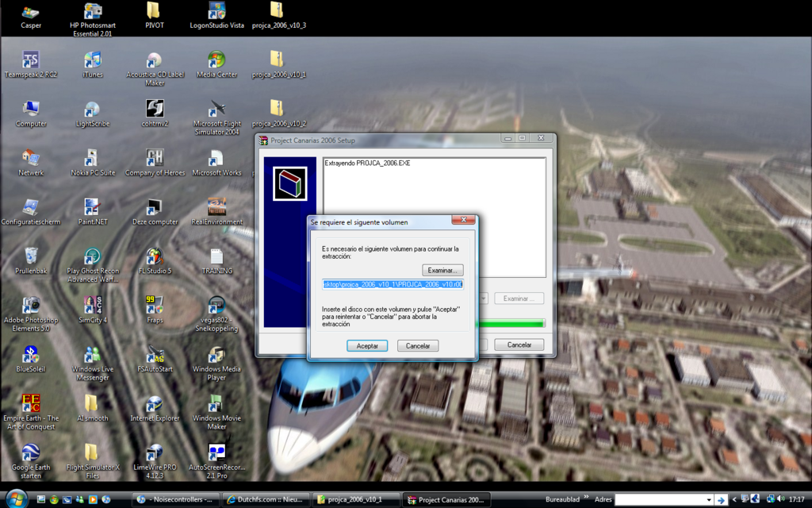This screenshot has height=508, width=812.
Task: Click the Windows Start orb
Action: [x=16, y=498]
